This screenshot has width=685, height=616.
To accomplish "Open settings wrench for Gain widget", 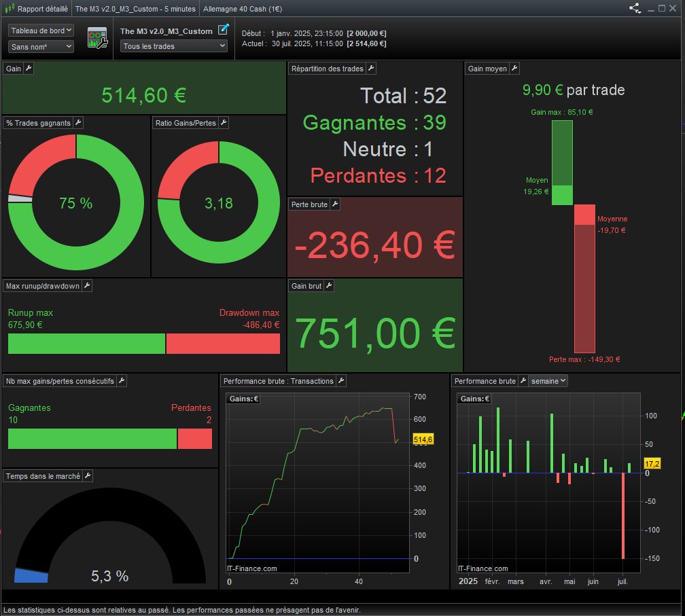I will pyautogui.click(x=29, y=68).
